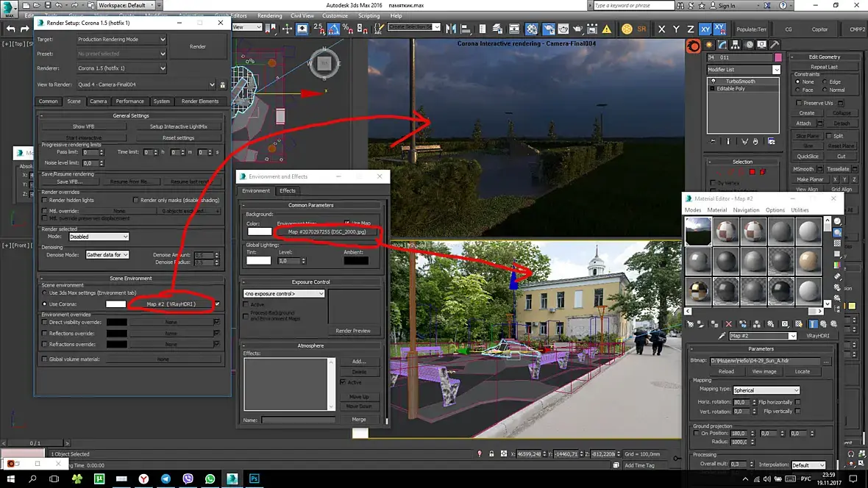The width and height of the screenshot is (868, 488).
Task: Open Photoshop from the taskbar
Action: [254, 478]
